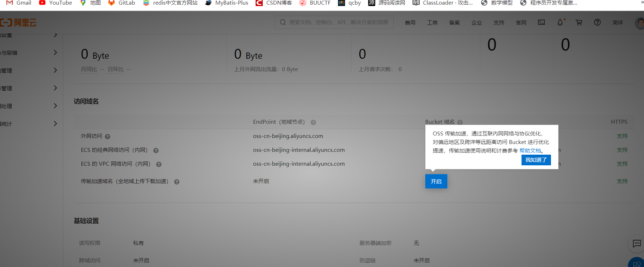644x267 pixels.
Task: Open the redis中文官方网站 bookmark
Action: click(x=170, y=3)
